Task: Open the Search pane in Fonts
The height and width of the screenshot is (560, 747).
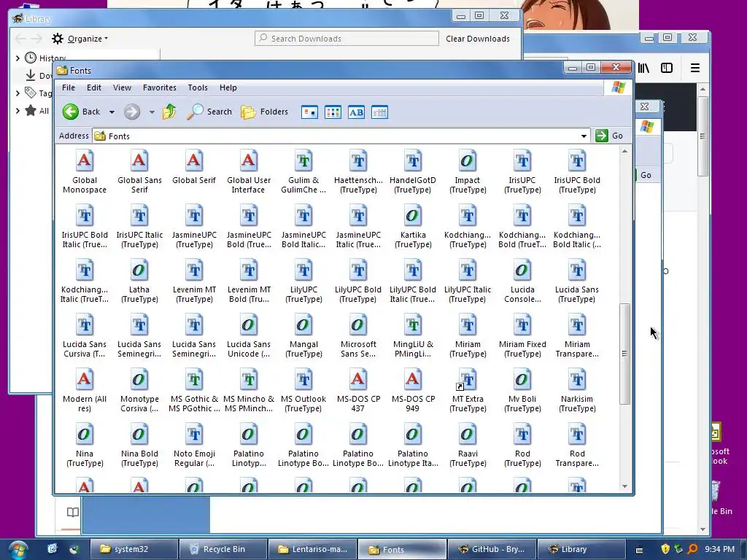Action: click(209, 112)
